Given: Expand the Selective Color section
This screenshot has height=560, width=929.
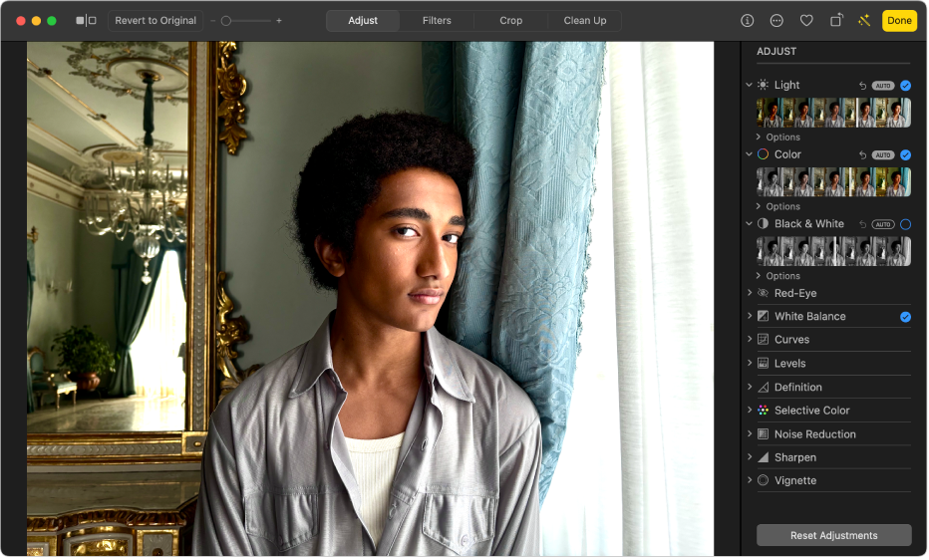Looking at the screenshot, I should point(811,411).
